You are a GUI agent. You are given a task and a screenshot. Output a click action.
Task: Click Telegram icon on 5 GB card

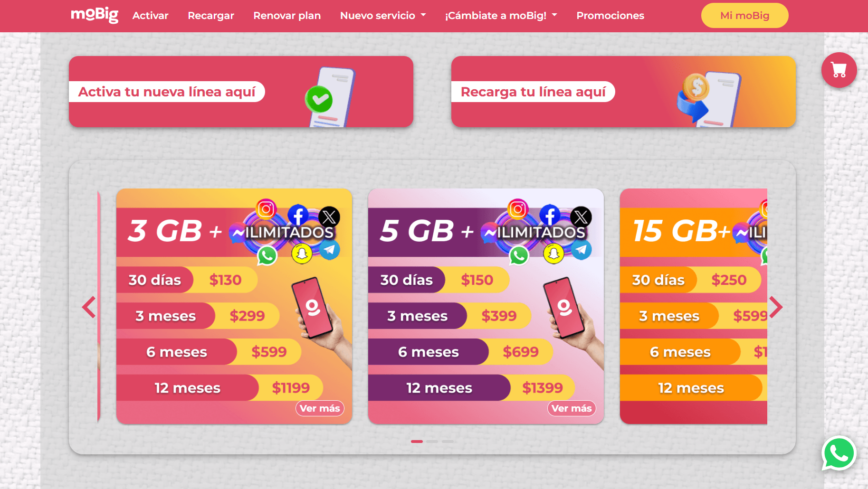coord(581,249)
